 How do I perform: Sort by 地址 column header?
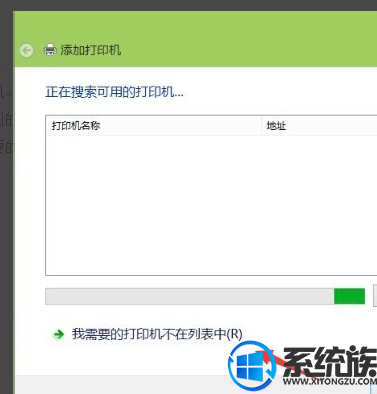tap(319, 126)
